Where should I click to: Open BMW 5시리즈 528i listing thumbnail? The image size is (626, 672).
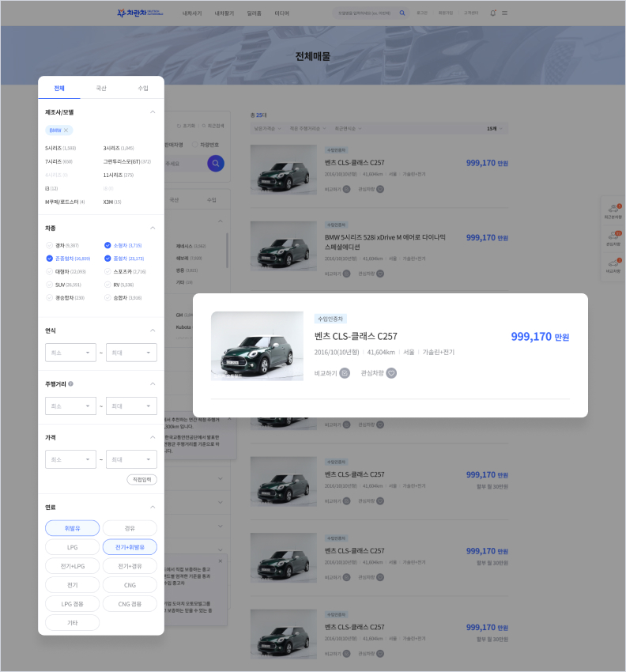284,246
